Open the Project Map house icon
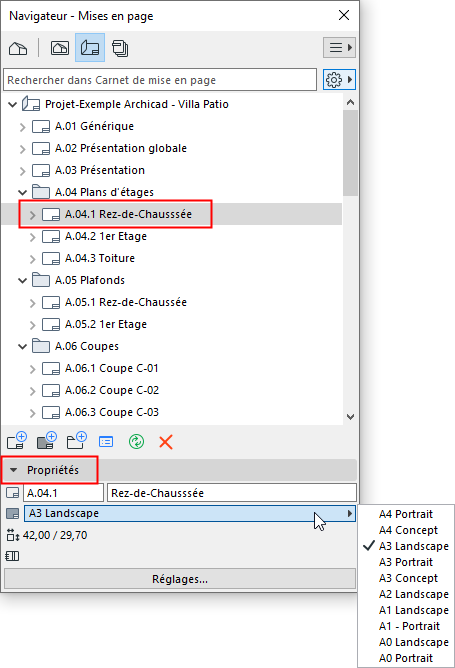Viewport: 455px width, 668px height. 18,48
